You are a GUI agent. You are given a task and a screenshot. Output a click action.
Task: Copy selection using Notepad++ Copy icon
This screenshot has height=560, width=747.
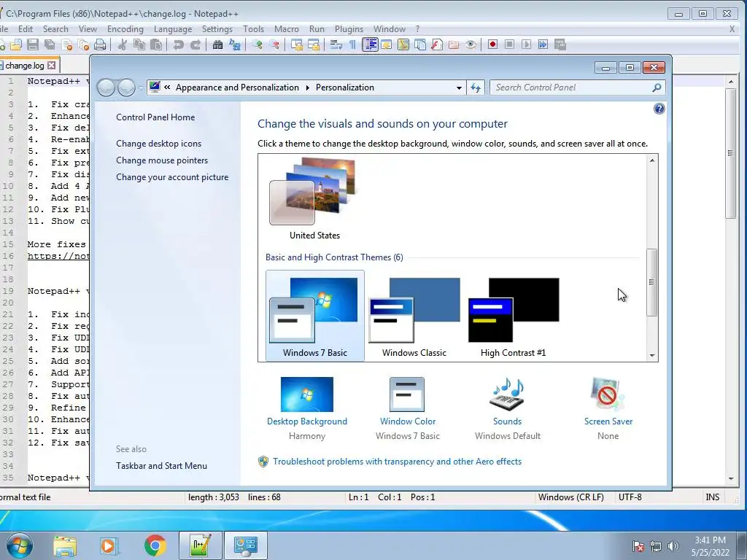click(139, 44)
